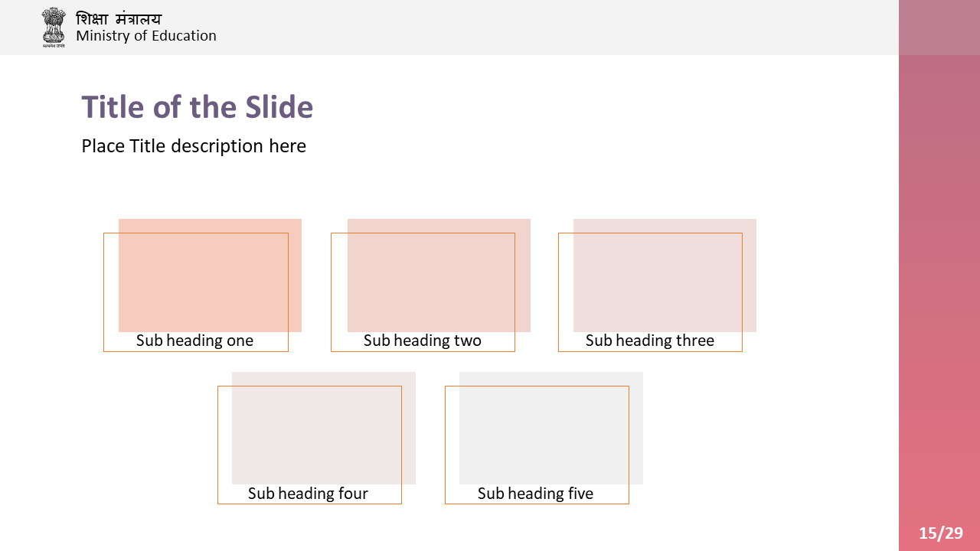Click the 'Sub heading two' label

pyautogui.click(x=423, y=341)
